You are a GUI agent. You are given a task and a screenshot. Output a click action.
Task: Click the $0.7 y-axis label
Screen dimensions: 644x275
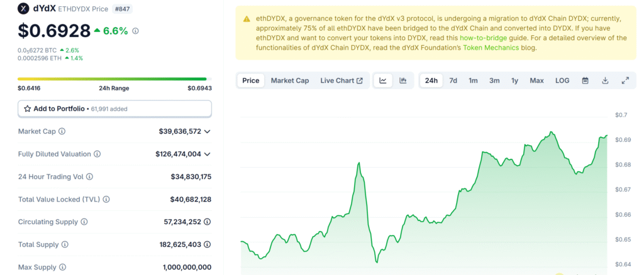[621, 115]
